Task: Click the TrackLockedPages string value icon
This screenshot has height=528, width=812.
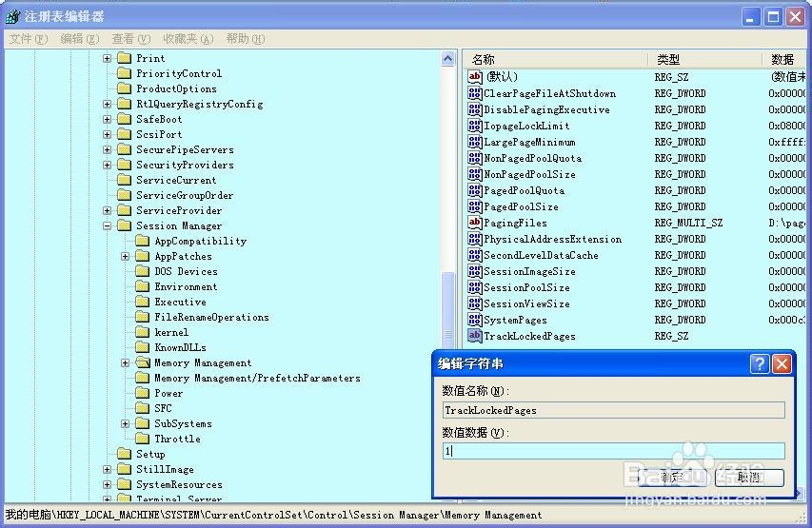Action: point(474,336)
